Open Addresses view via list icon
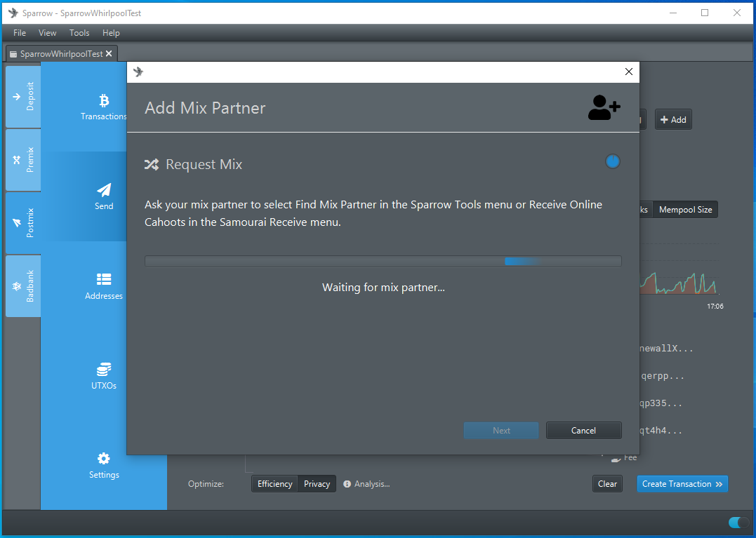Viewport: 756px width, 538px height. point(104,279)
